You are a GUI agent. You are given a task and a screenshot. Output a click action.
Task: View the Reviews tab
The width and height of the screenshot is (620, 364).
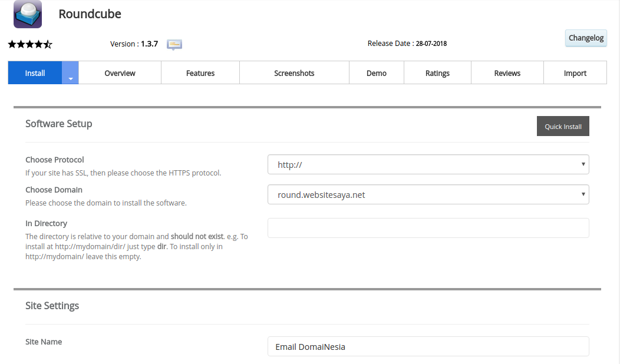click(x=507, y=72)
